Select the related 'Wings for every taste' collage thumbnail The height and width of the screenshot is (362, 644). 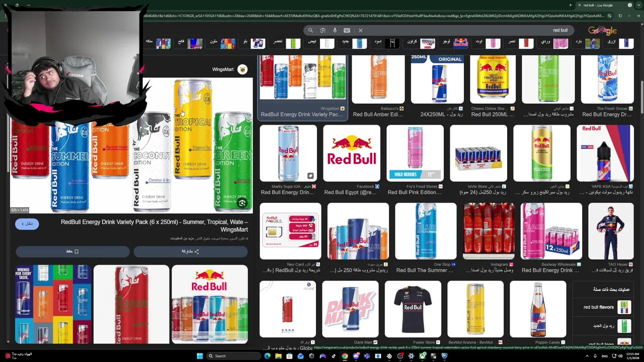coord(53,304)
